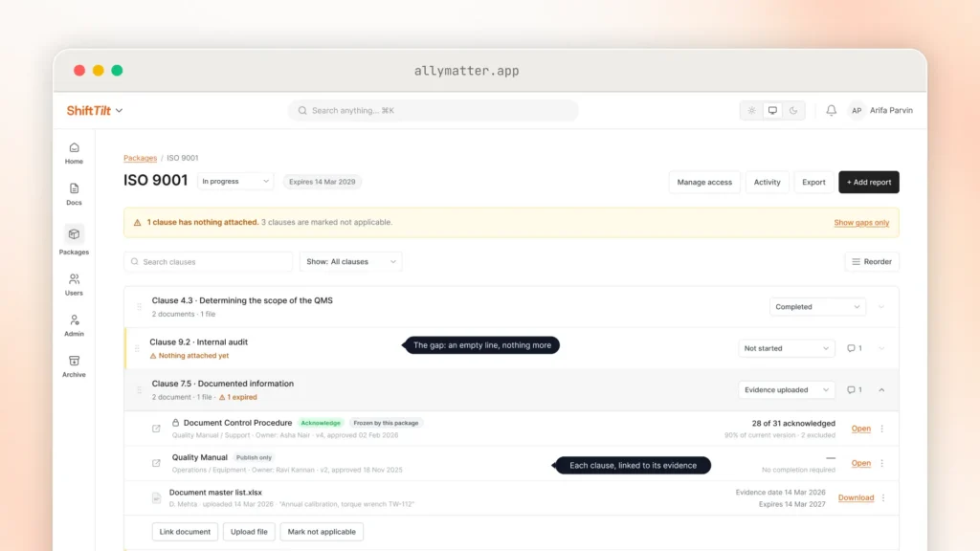This screenshot has height=551, width=980.
Task: Click the Packages breadcrumb link
Action: tap(140, 158)
